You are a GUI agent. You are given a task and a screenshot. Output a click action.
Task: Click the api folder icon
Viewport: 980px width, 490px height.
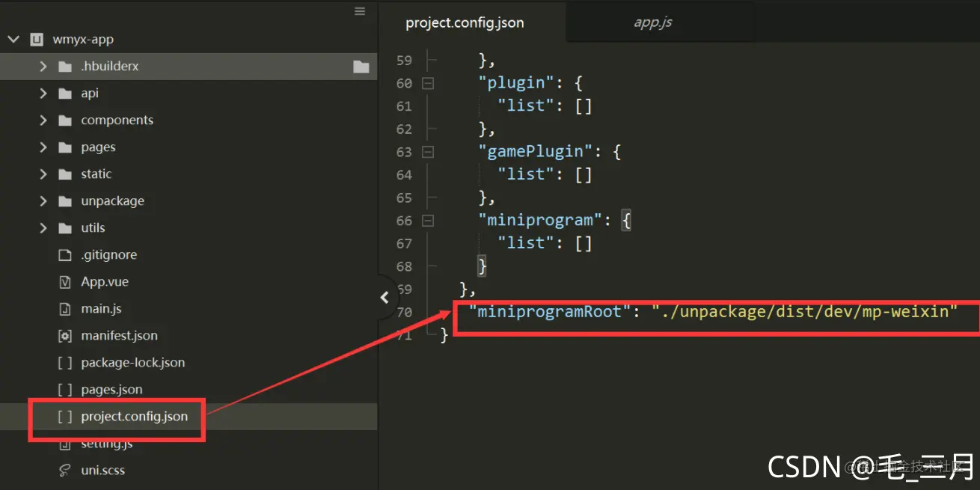point(64,94)
